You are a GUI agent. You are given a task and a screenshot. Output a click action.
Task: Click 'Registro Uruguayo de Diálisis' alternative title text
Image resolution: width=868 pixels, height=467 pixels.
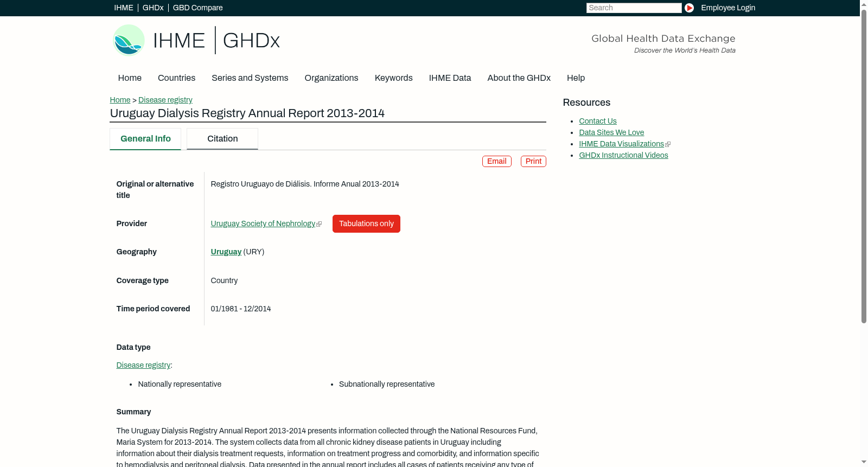coord(304,184)
